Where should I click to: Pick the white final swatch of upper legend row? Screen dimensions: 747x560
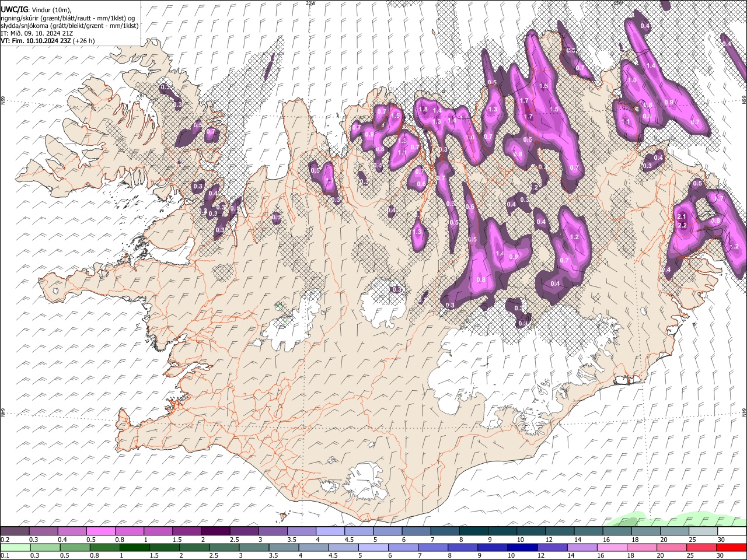[732, 531]
